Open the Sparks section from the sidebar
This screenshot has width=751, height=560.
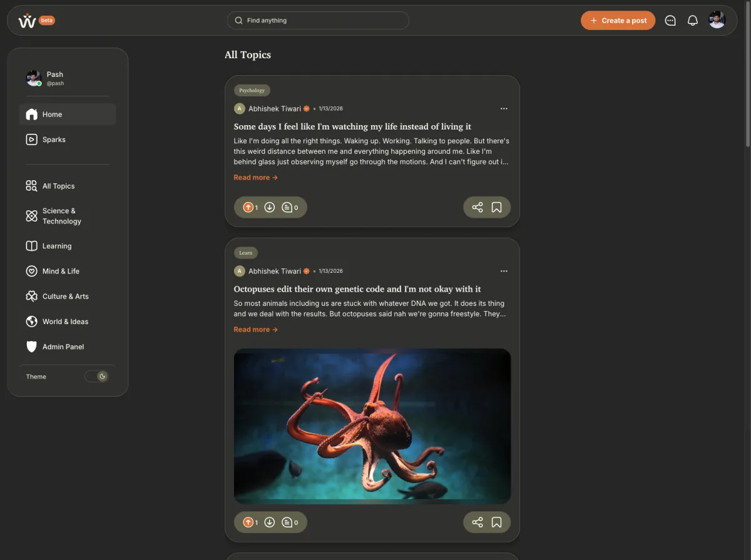tap(53, 139)
